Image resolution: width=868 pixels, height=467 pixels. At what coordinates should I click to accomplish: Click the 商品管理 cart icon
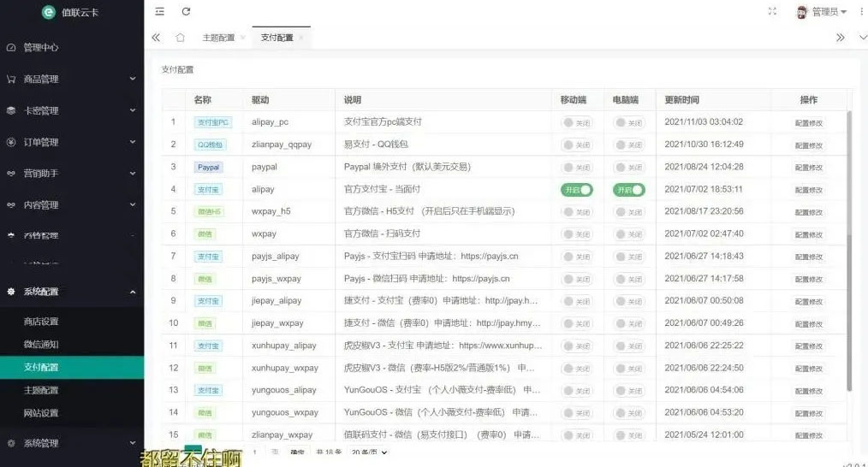11,80
